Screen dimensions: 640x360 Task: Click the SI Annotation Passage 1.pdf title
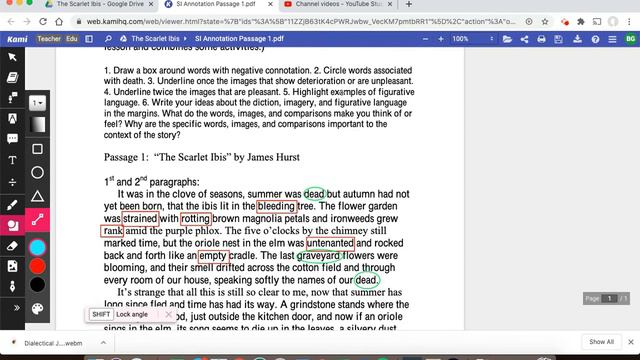pos(239,39)
